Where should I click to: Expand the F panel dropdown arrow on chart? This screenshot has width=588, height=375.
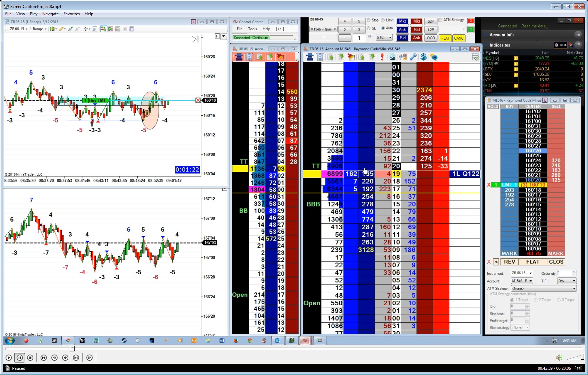tap(224, 36)
